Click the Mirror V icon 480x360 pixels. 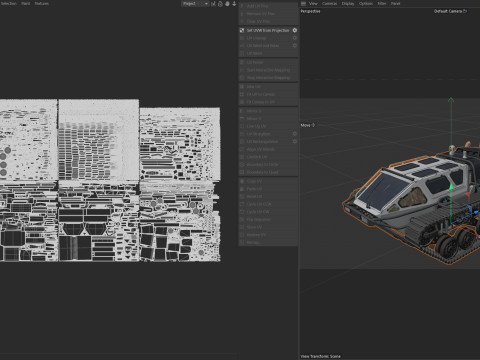coord(242,119)
